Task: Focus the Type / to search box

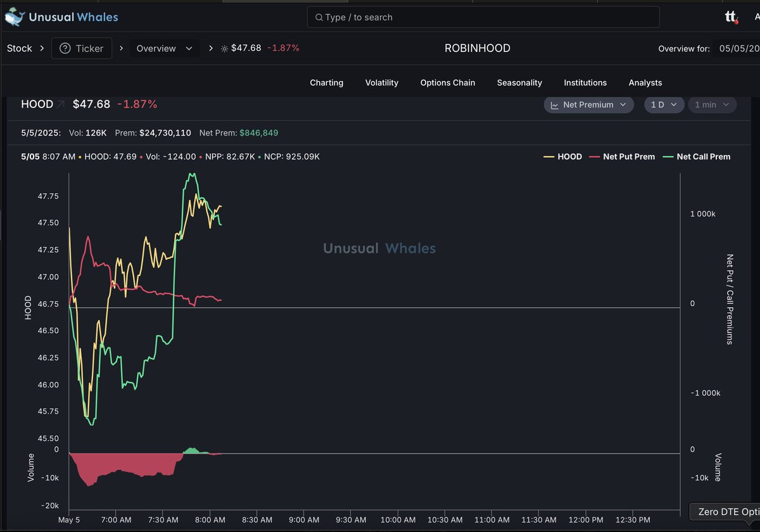Action: (x=483, y=17)
